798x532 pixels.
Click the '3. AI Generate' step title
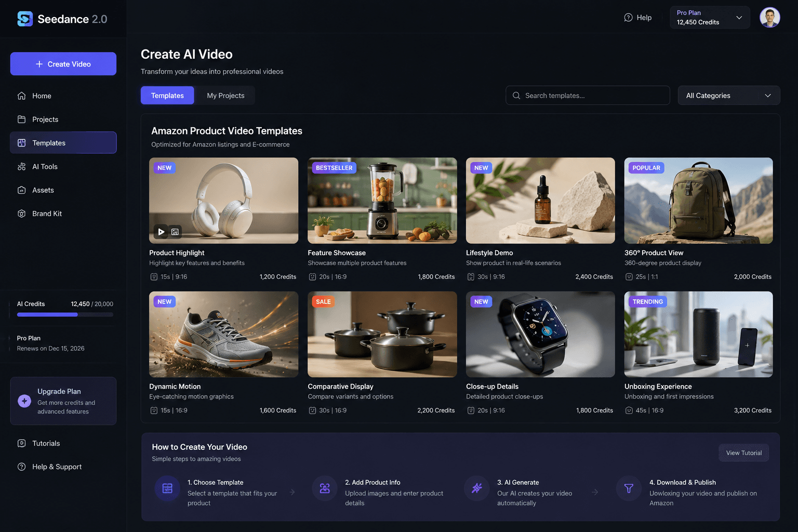pos(518,483)
